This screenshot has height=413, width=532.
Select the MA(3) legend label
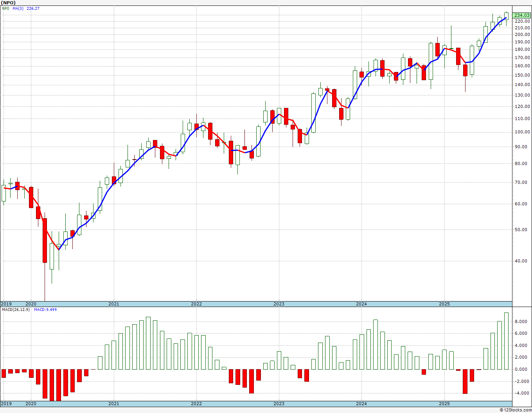tap(18, 8)
